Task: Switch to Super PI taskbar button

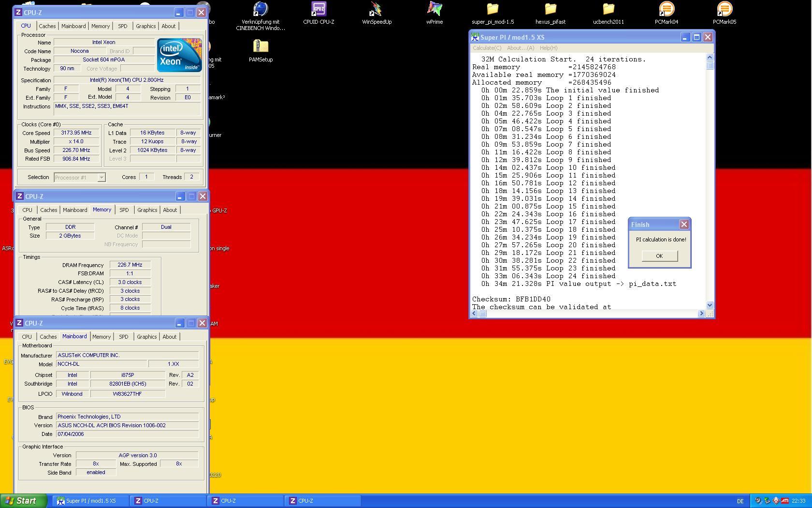Action: (91, 501)
